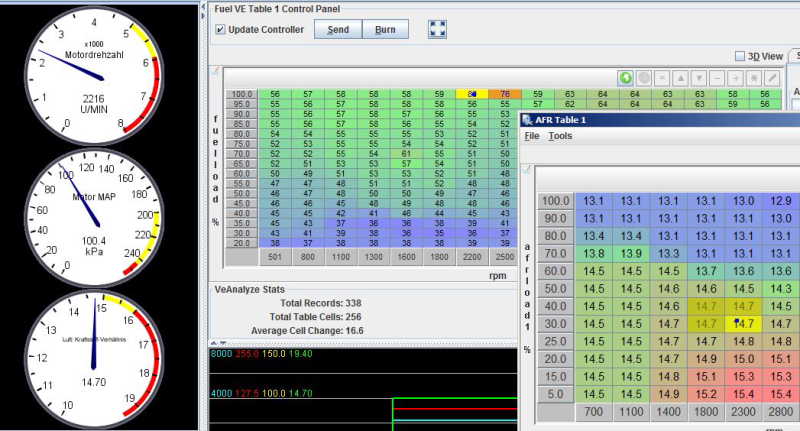Select the orange VE cell with value 76

point(505,94)
